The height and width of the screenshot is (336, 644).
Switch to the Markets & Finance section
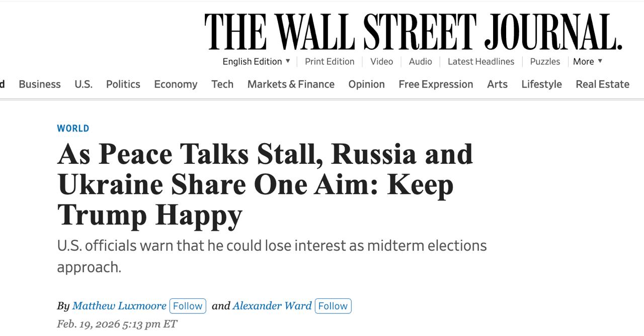[291, 84]
